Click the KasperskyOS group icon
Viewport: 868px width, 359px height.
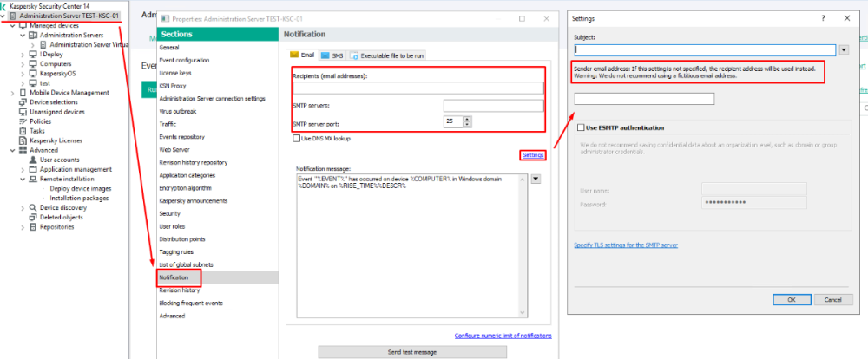[33, 73]
